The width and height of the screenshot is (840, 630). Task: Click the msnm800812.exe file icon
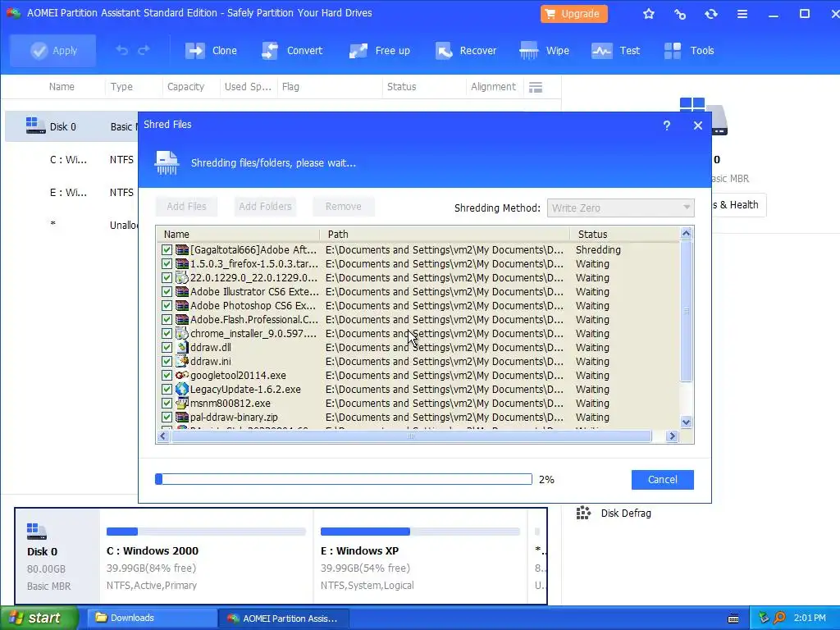tap(182, 403)
